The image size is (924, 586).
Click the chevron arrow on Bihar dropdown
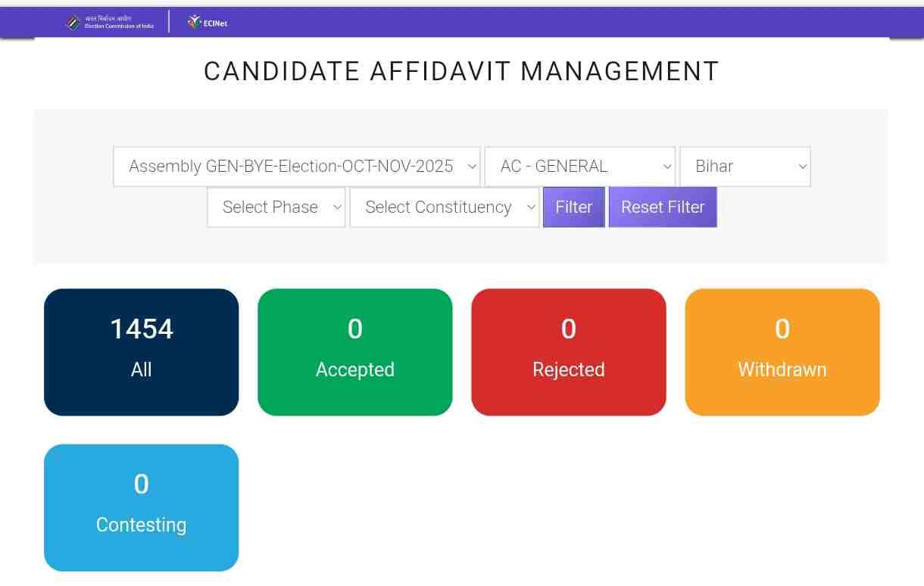(x=802, y=167)
